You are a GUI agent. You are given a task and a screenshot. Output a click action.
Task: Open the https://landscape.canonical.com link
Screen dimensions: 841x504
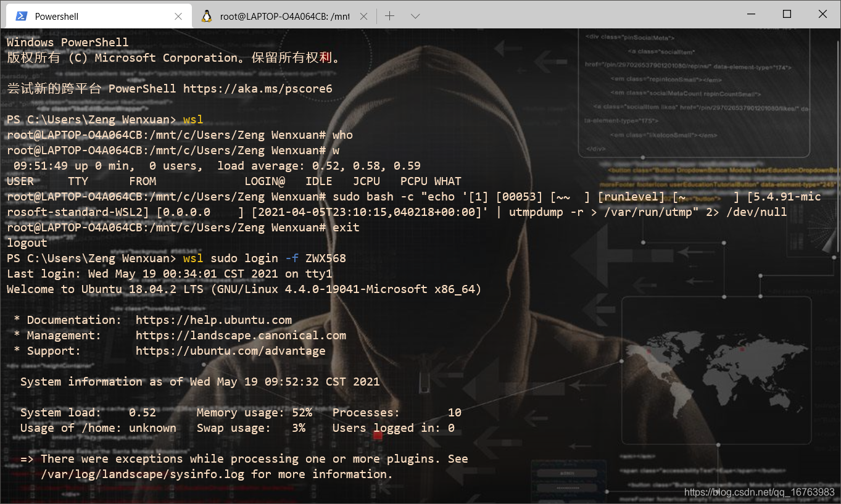point(241,336)
